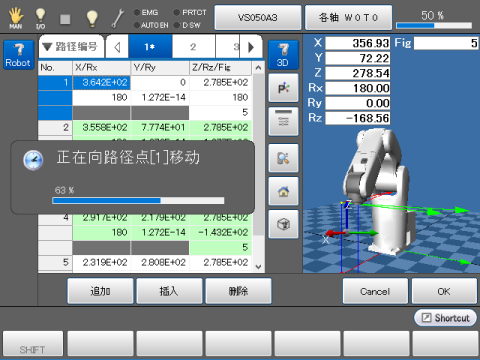Click the MAN hand mode icon
The height and width of the screenshot is (360, 480).
click(16, 18)
